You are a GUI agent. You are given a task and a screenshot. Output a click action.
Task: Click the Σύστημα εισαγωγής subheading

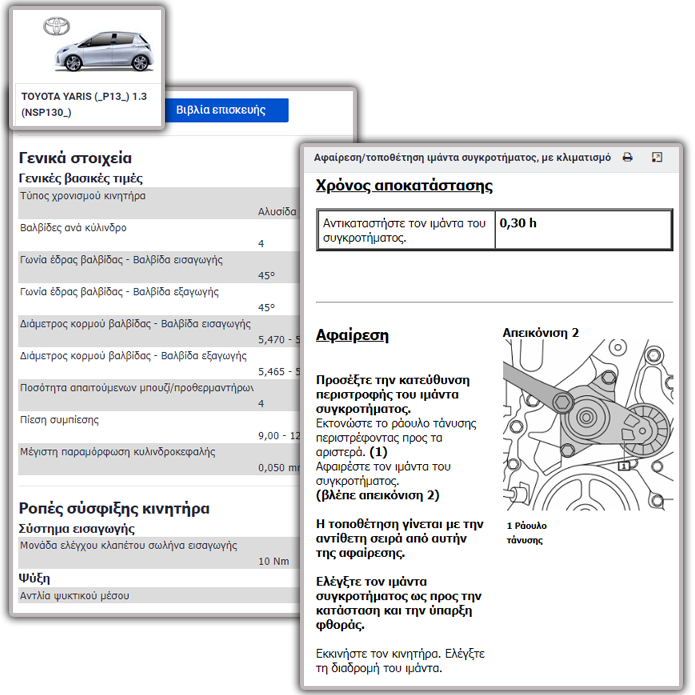click(x=77, y=528)
